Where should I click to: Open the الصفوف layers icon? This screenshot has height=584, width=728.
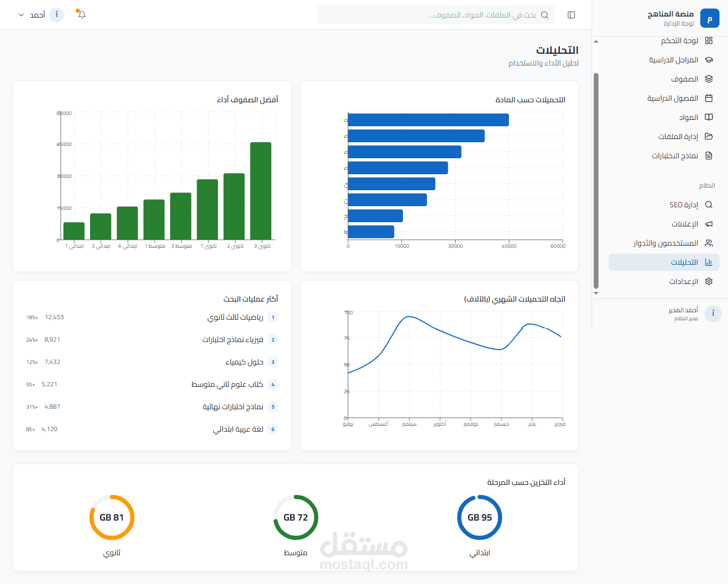709,79
